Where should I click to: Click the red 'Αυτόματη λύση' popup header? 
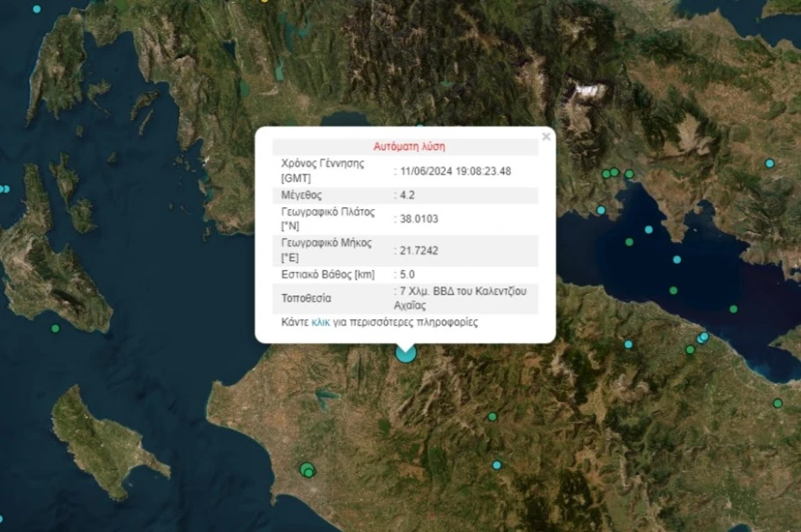click(x=409, y=146)
